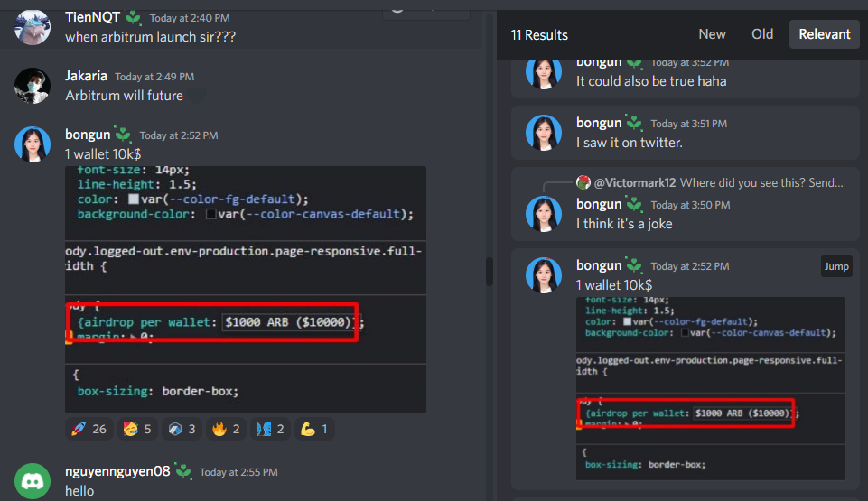The image size is (868, 501).
Task: Toggle the fire emoji reaction
Action: (x=226, y=429)
